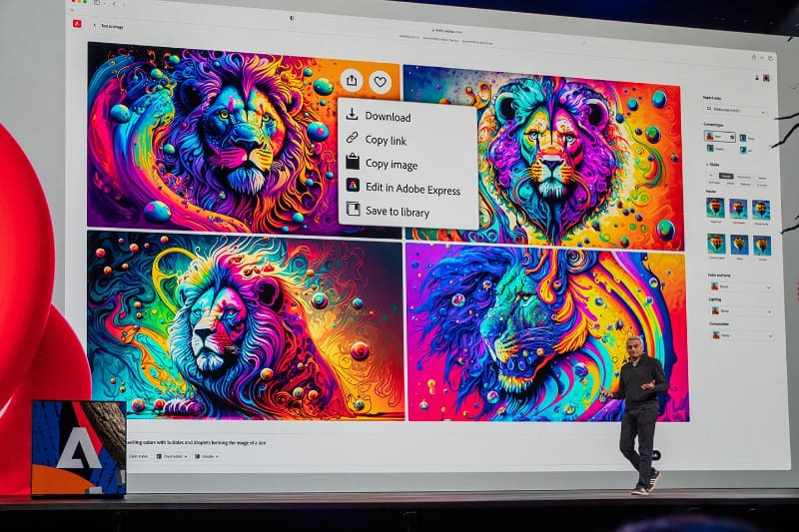
Task: Click the user profile avatar at top right
Action: [x=766, y=78]
